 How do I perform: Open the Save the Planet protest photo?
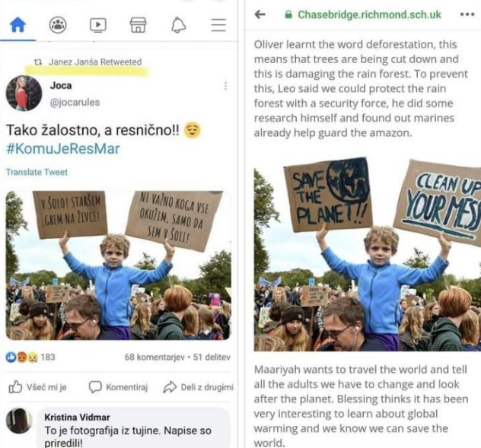[x=367, y=254]
